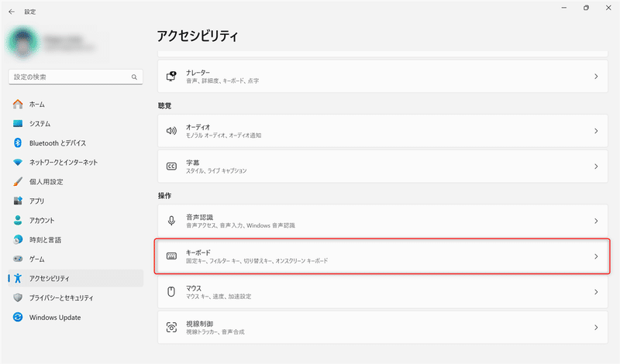Screen dimensions: 620x364
Task: Expand the ナレーター row chevron
Action: tap(596, 76)
